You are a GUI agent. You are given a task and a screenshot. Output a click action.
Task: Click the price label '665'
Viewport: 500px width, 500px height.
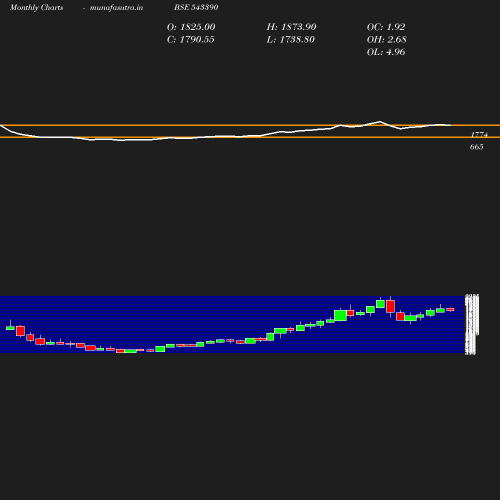pyautogui.click(x=476, y=147)
